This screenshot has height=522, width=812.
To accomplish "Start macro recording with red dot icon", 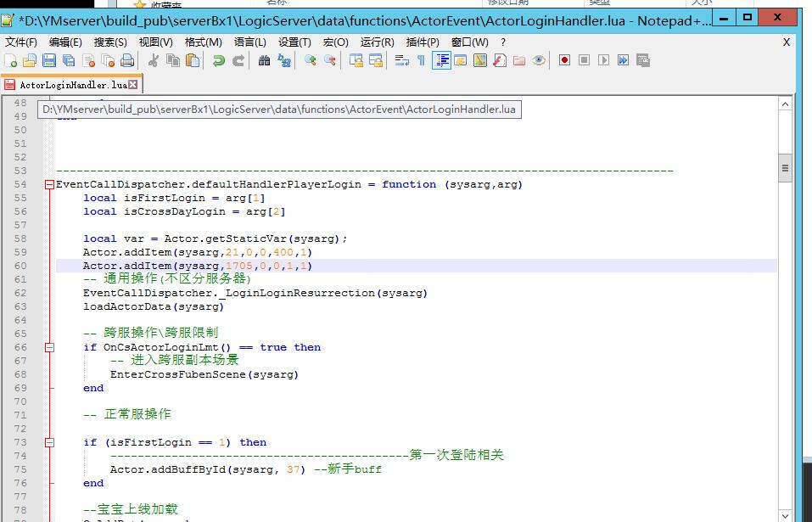I will [564, 60].
